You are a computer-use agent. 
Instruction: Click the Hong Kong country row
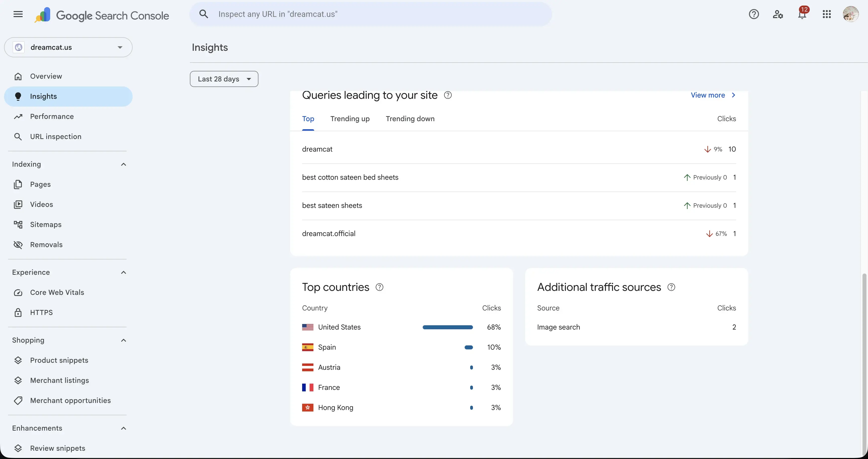click(401, 408)
